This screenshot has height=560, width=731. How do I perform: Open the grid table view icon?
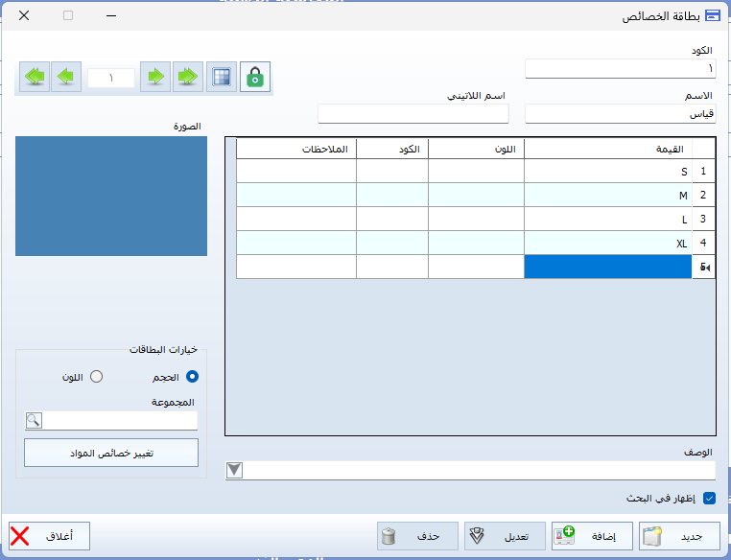coord(222,77)
